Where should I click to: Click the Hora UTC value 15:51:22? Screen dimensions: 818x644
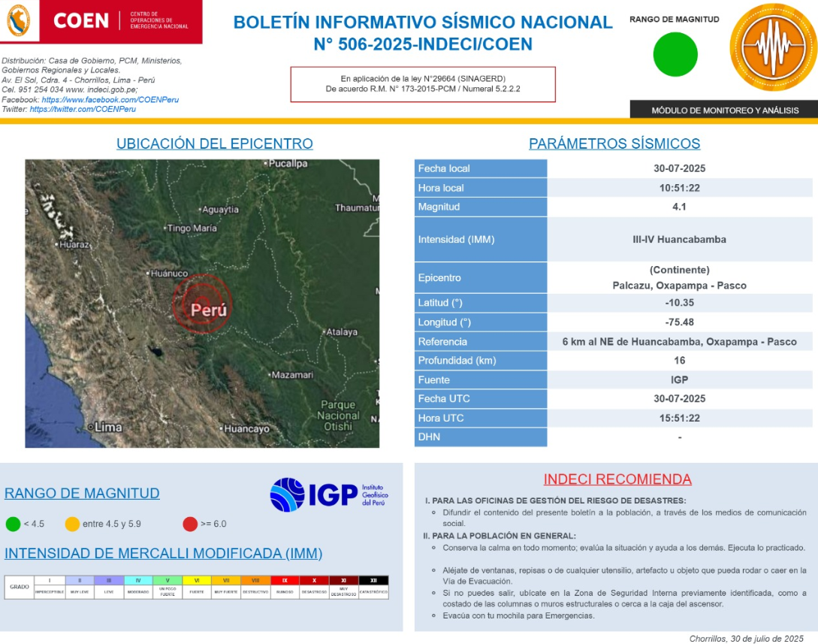(679, 418)
